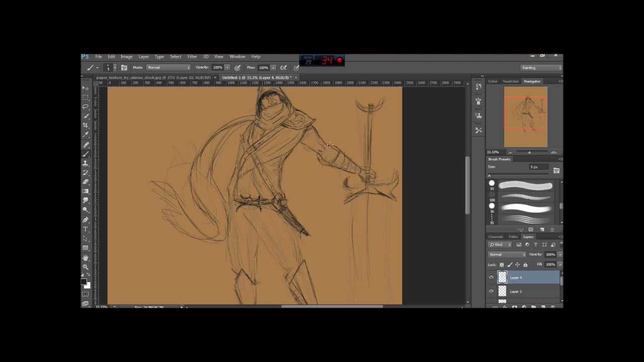This screenshot has height=362, width=644.
Task: Select the Move tool
Action: pos(86,87)
